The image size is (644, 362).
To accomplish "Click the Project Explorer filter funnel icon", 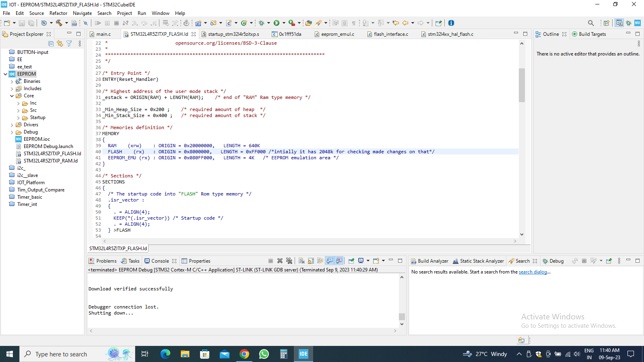I will (x=69, y=43).
